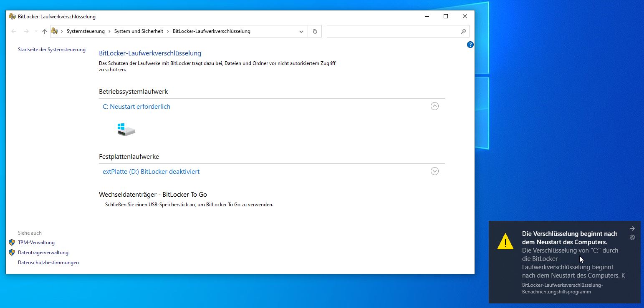Go up one level with up arrow

tap(45, 31)
